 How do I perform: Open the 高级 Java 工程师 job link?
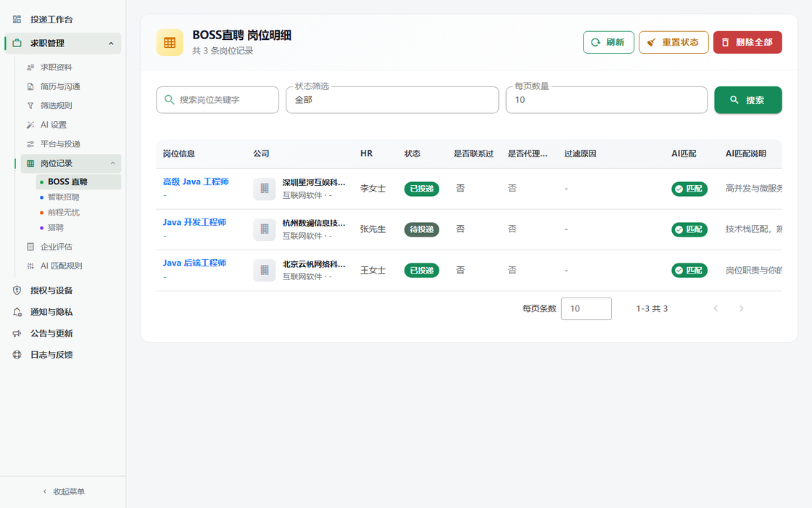click(x=196, y=182)
